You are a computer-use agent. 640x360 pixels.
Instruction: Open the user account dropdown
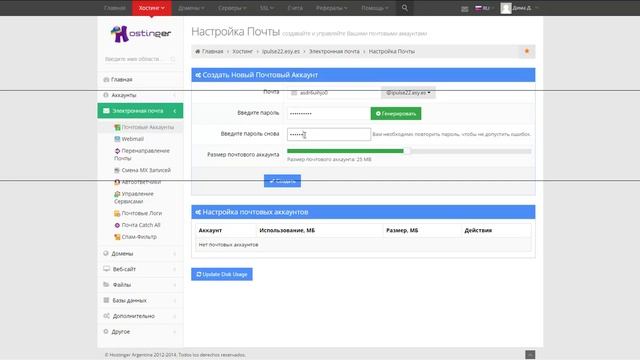[x=520, y=8]
